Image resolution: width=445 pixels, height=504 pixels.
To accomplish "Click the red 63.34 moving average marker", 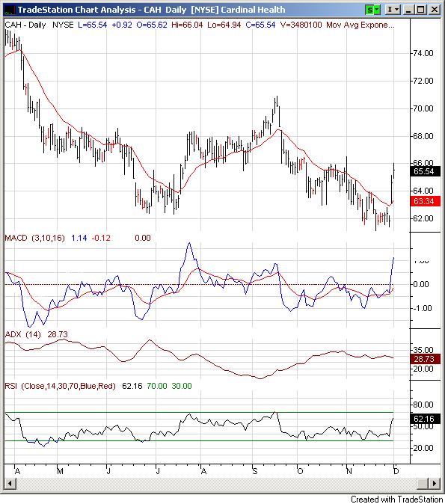I will pyautogui.click(x=425, y=201).
